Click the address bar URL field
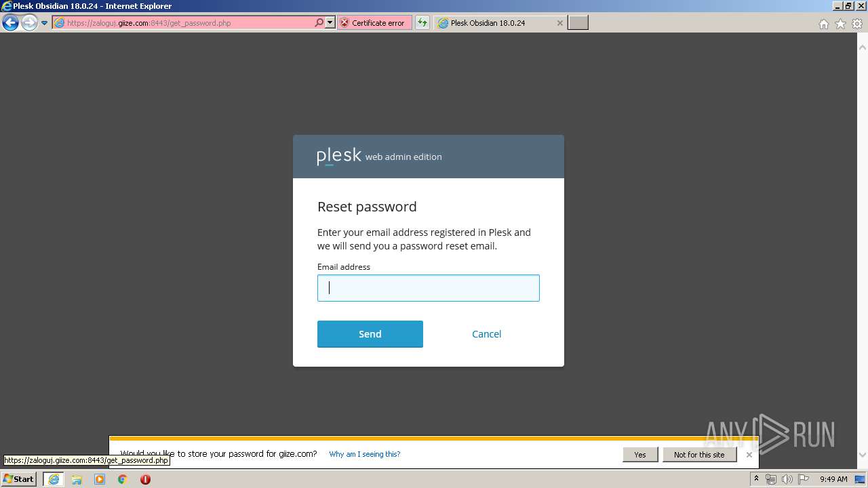 click(183, 23)
